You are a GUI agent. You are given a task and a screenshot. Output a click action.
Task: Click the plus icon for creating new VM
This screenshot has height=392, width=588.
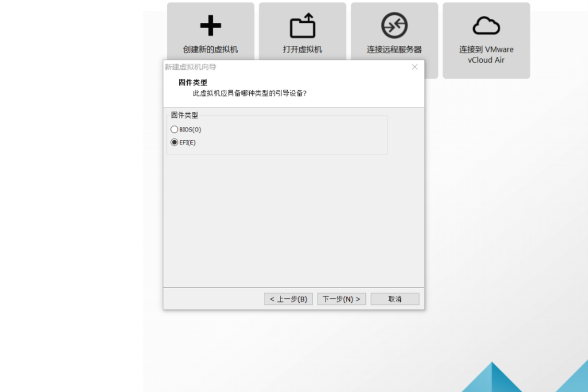[x=211, y=26]
